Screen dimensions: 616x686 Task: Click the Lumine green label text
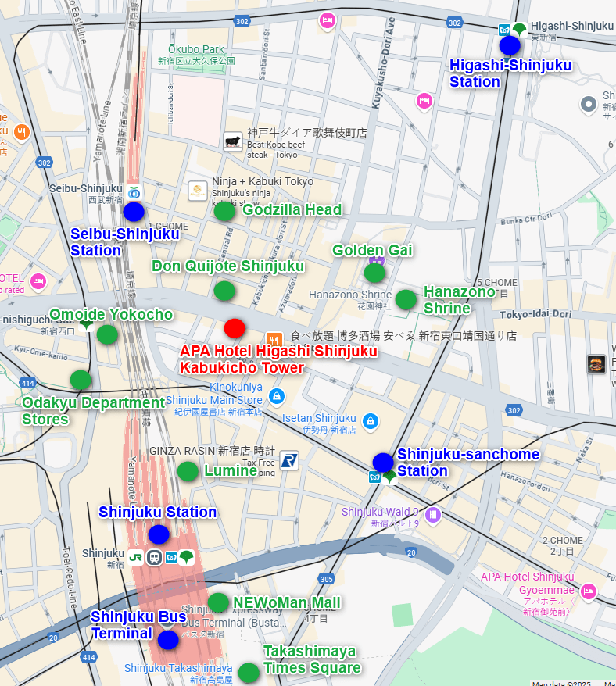click(x=231, y=471)
